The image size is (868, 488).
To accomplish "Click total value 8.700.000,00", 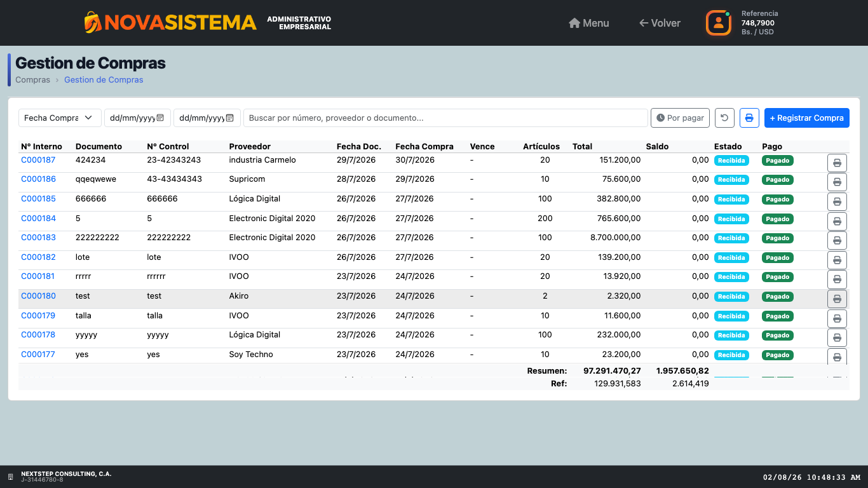I will (x=615, y=238).
